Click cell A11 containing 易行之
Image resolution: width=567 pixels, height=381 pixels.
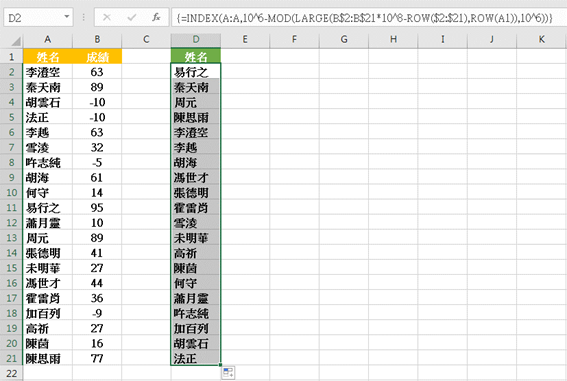(48, 207)
